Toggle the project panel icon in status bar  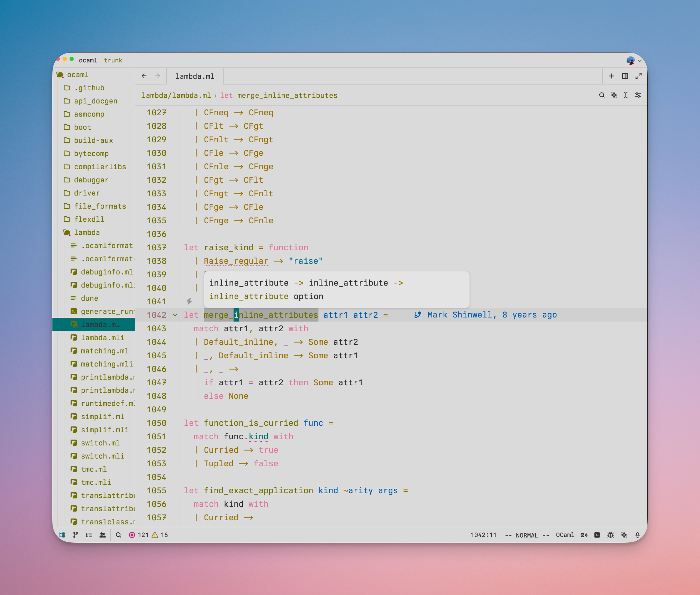62,535
